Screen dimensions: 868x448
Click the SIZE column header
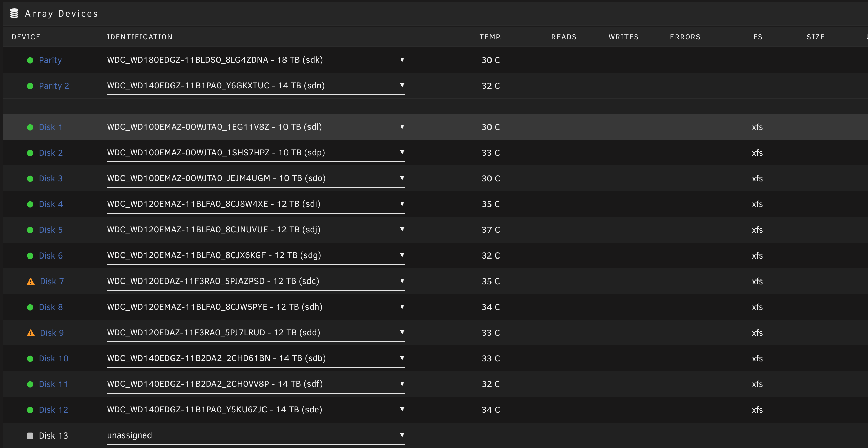(816, 37)
